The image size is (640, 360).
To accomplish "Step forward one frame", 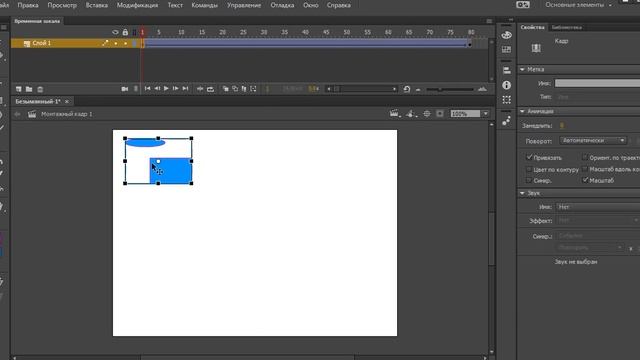I will click(x=176, y=89).
